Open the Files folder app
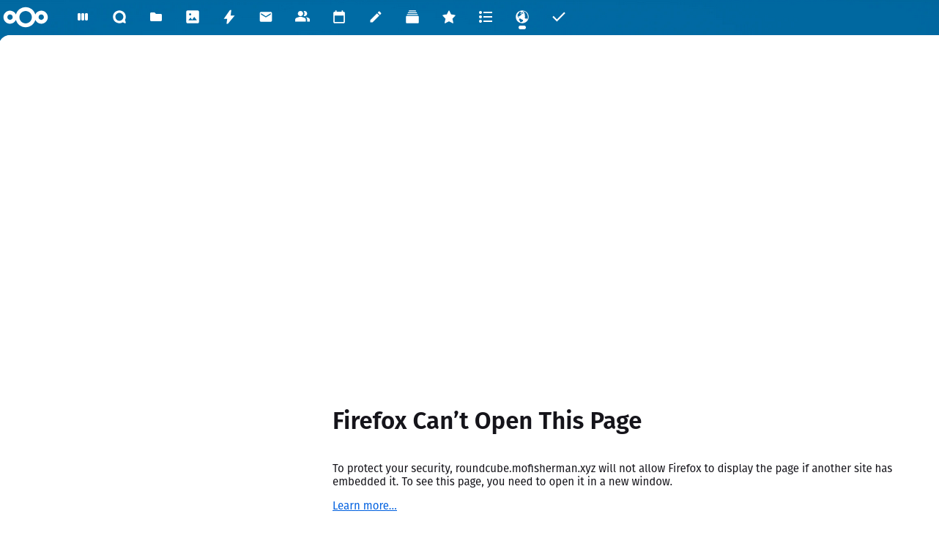 [156, 17]
